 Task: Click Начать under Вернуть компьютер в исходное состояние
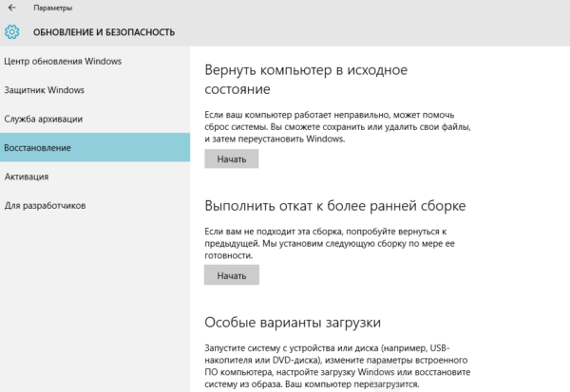(232, 159)
